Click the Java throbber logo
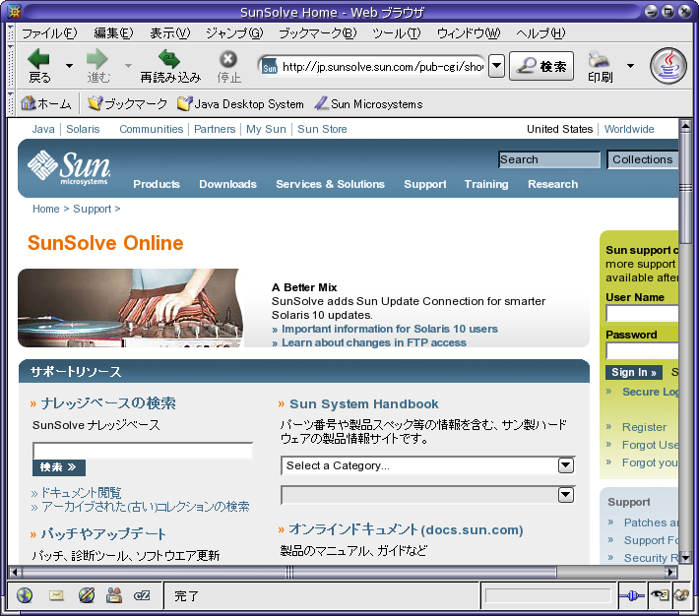699x616 pixels. click(667, 66)
